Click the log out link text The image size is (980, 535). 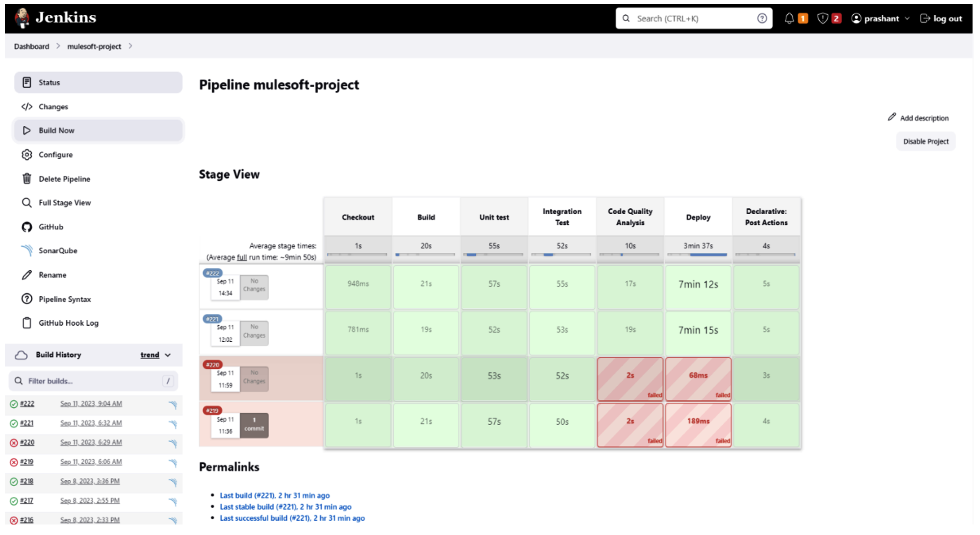(947, 18)
